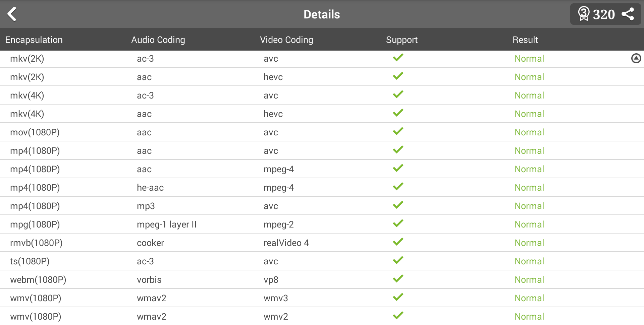
Task: Tap the scroll-to-top circular arrow icon
Action: pos(636,59)
